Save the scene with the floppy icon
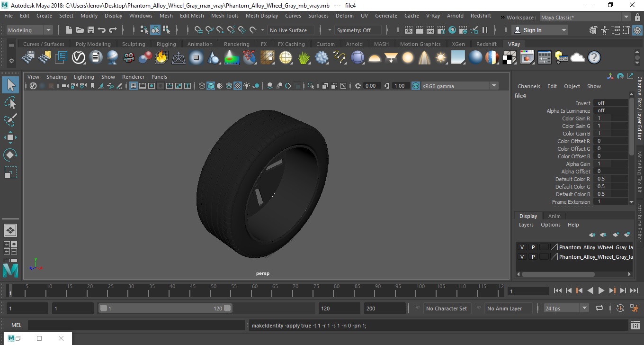 tap(90, 30)
